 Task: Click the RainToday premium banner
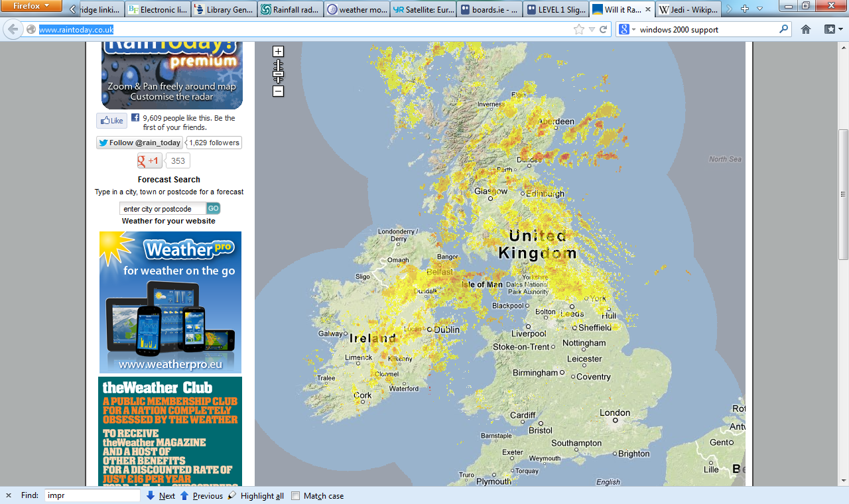click(172, 75)
